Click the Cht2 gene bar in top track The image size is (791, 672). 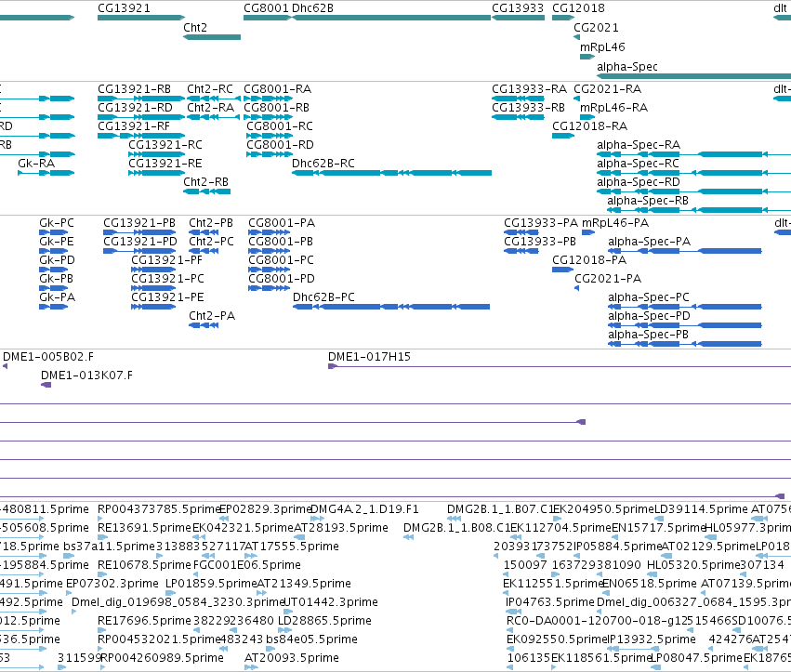(x=212, y=37)
